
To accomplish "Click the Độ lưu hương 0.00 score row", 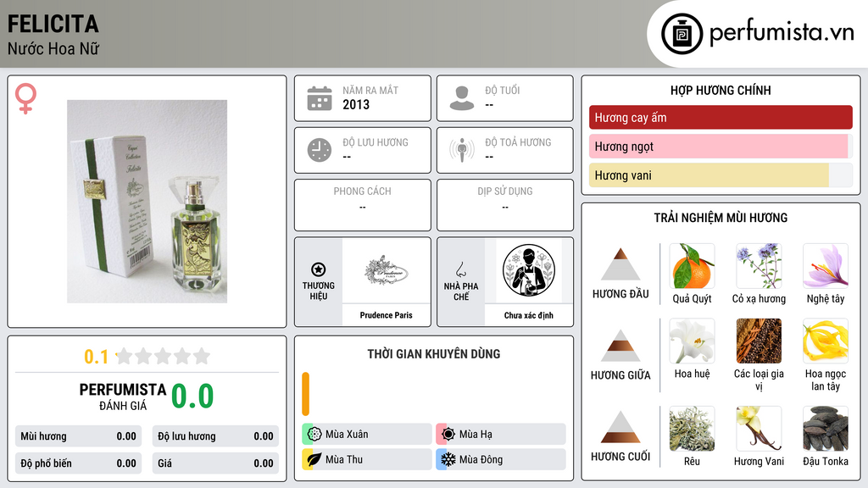I will [215, 436].
